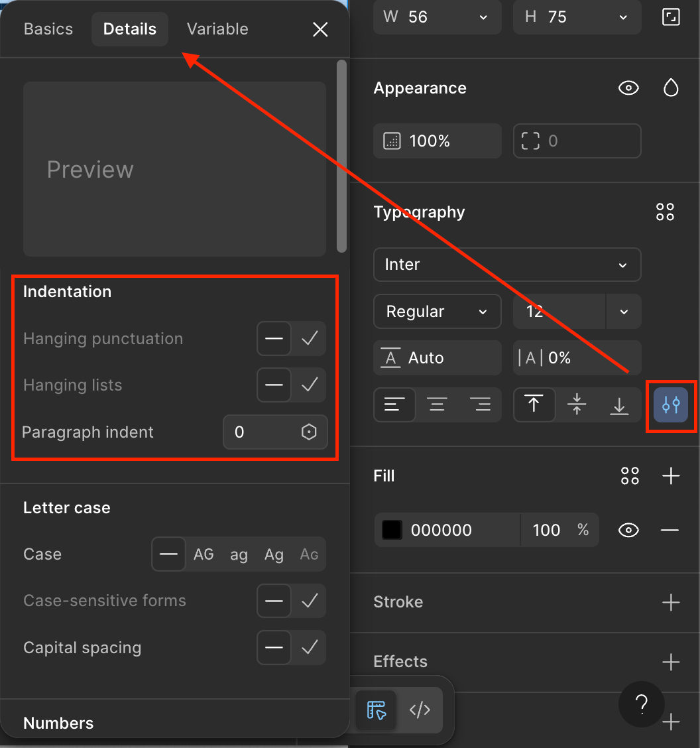The height and width of the screenshot is (748, 700).
Task: Open Typography styles four-dot icon
Action: (x=665, y=212)
